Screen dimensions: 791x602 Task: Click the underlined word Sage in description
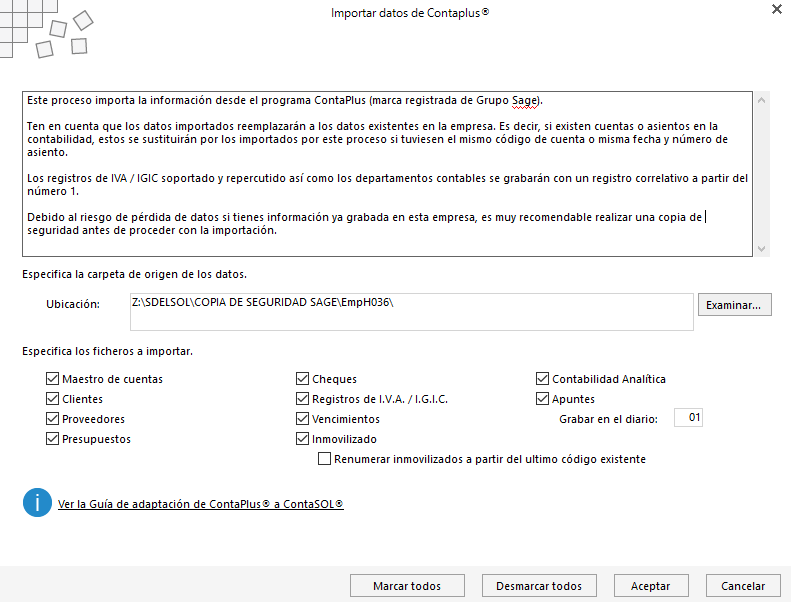(x=524, y=100)
